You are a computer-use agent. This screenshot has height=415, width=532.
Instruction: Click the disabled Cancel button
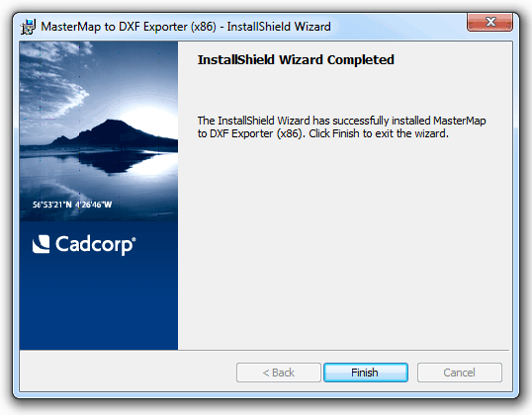click(460, 373)
